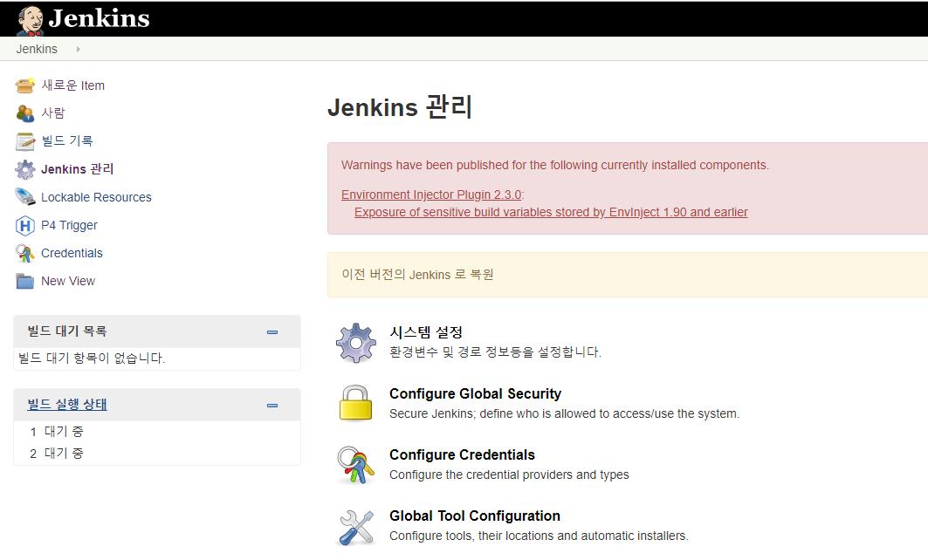The width and height of the screenshot is (928, 560).
Task: Click Configure tools locations description text
Action: pyautogui.click(x=539, y=536)
